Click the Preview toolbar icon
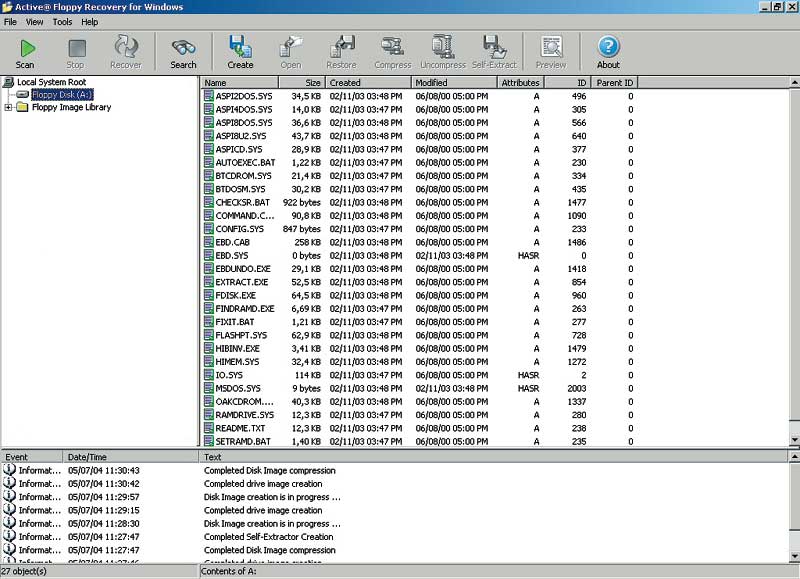The width and height of the screenshot is (800, 579). pos(552,47)
